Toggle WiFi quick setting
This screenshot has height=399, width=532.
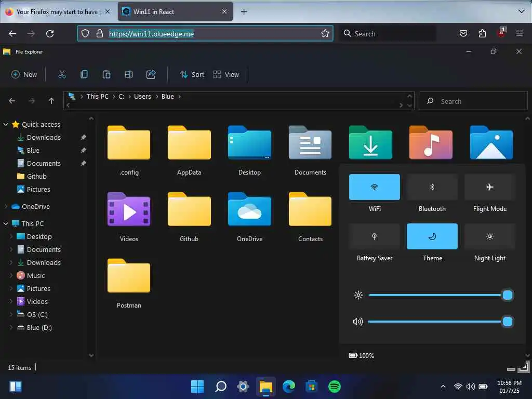375,187
